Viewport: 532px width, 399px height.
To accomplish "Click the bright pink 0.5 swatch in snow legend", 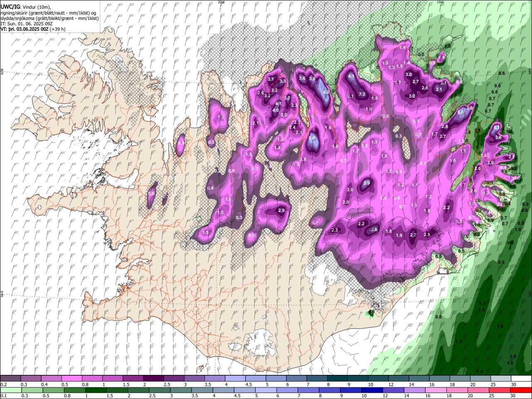I will (71, 379).
